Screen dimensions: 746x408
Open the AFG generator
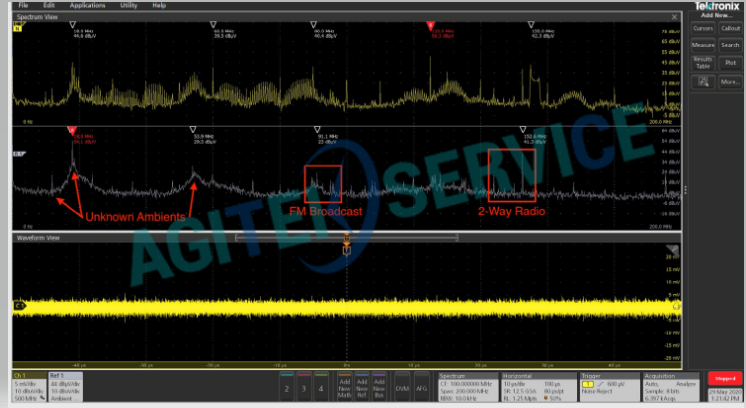tap(422, 385)
